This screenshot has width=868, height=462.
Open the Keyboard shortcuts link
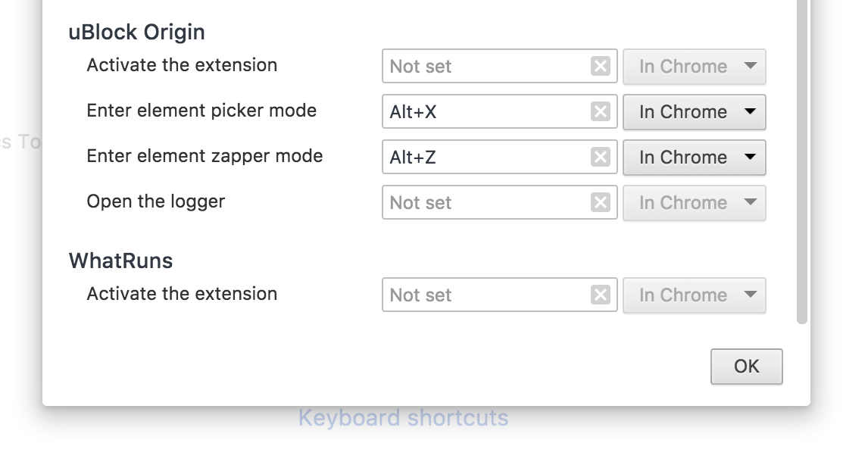tap(404, 417)
